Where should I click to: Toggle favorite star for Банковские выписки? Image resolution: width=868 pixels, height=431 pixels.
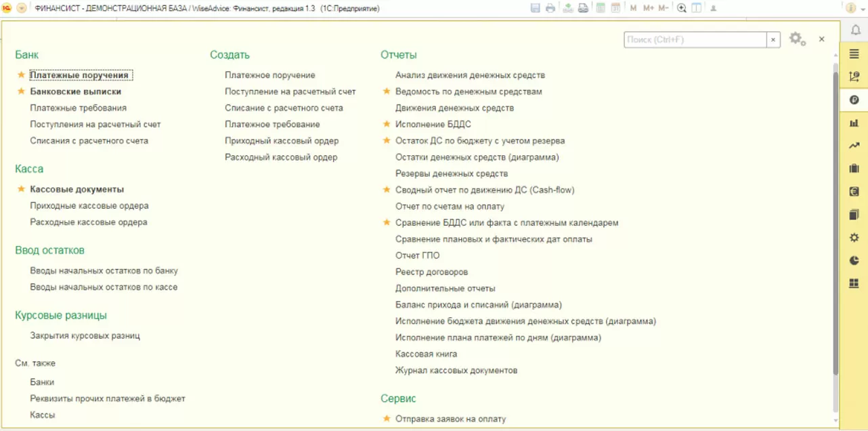[x=21, y=91]
